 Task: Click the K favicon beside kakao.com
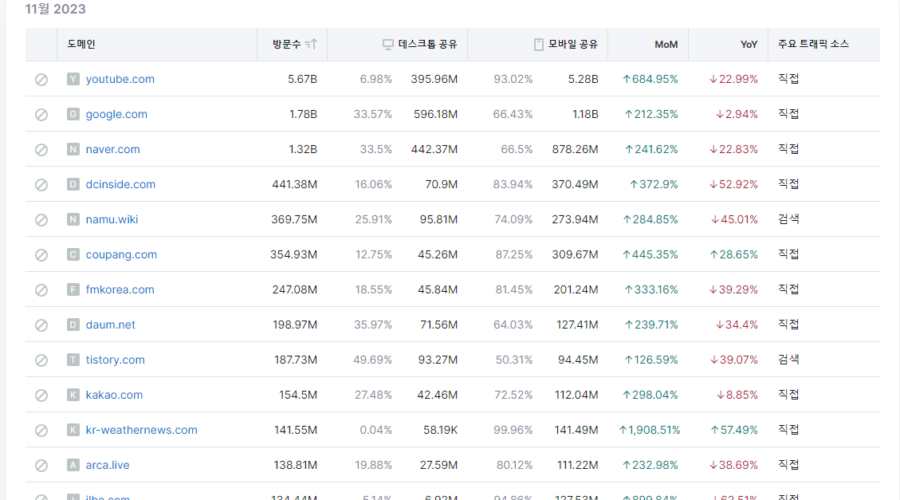point(73,394)
